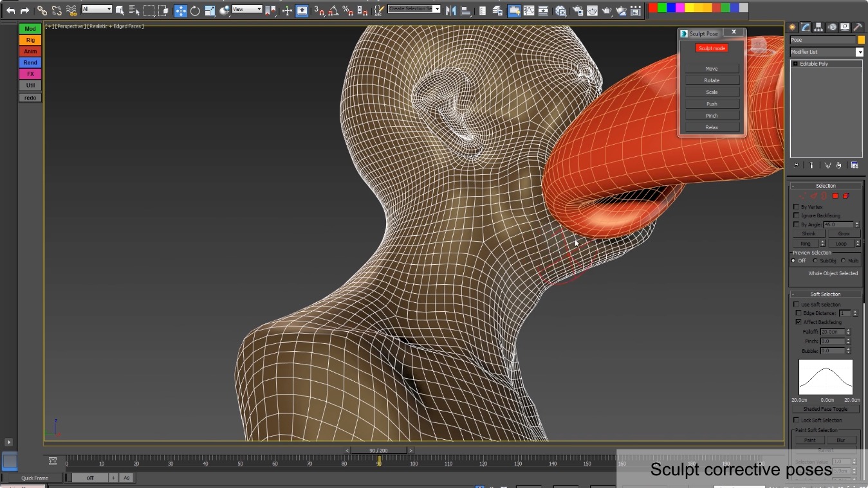Pick the magenta color swatch in toolbar

680,8
